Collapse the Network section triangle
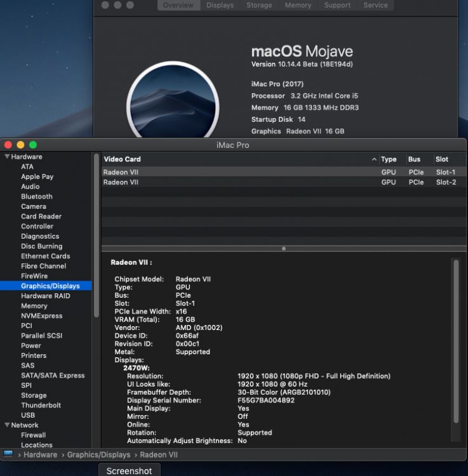Screen dimensions: 468x476 click(7, 425)
